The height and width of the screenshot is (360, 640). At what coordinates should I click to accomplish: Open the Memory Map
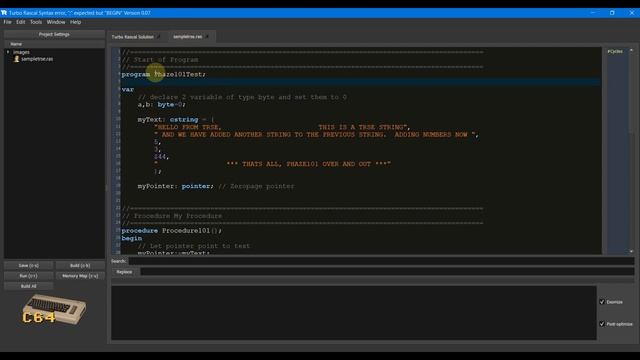80,276
